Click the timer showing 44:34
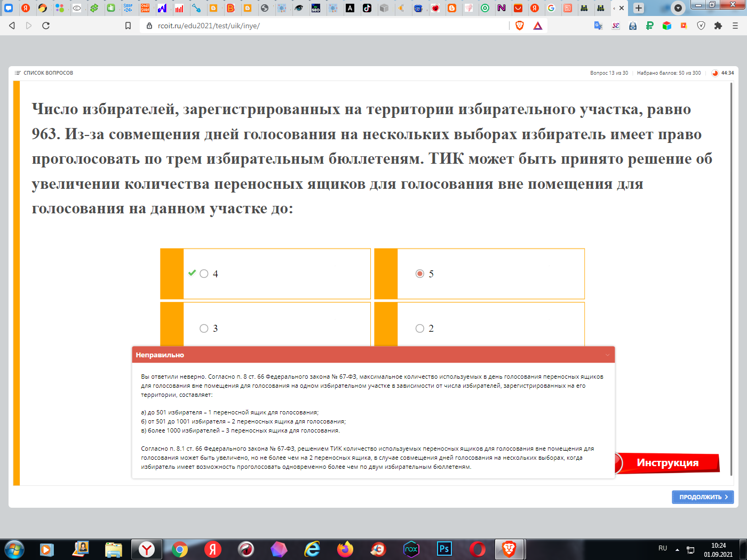This screenshot has height=560, width=747. tap(723, 73)
